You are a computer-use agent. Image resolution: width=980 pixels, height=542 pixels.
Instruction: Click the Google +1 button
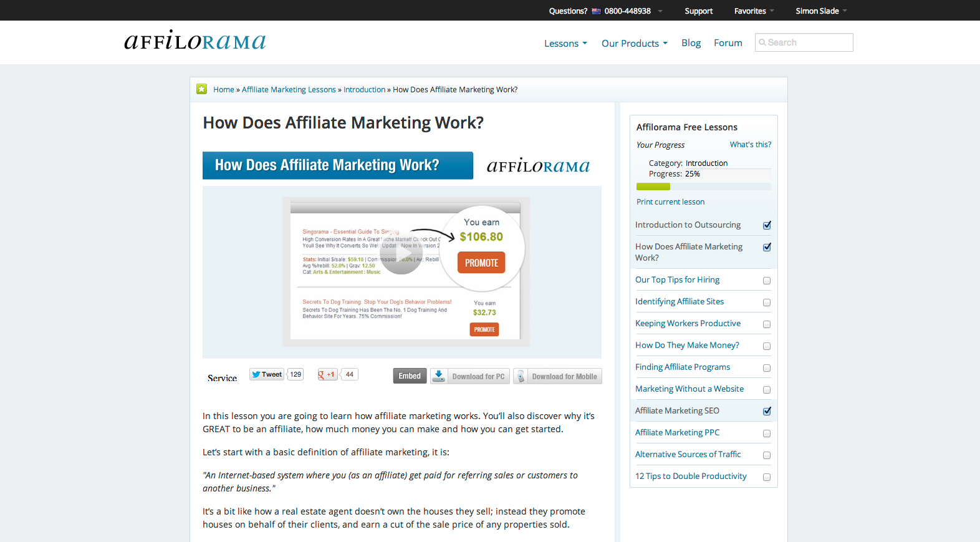point(327,374)
